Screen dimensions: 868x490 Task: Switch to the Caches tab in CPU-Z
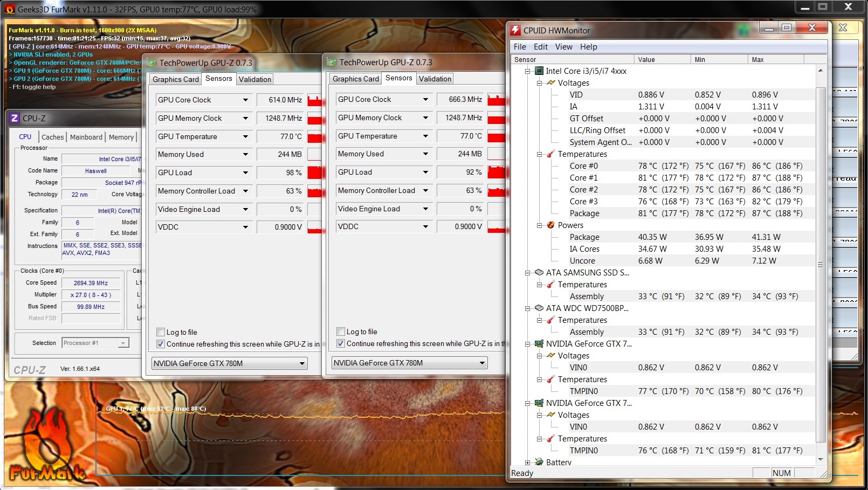click(x=53, y=137)
